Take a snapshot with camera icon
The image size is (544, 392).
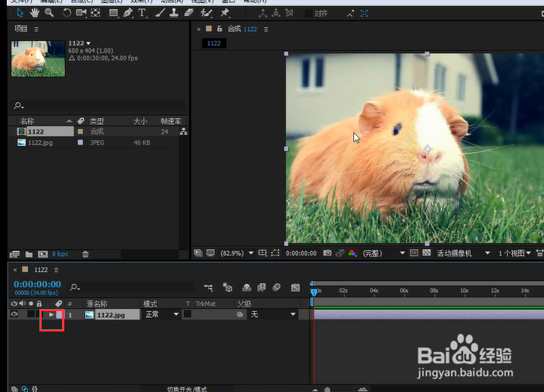tap(327, 253)
